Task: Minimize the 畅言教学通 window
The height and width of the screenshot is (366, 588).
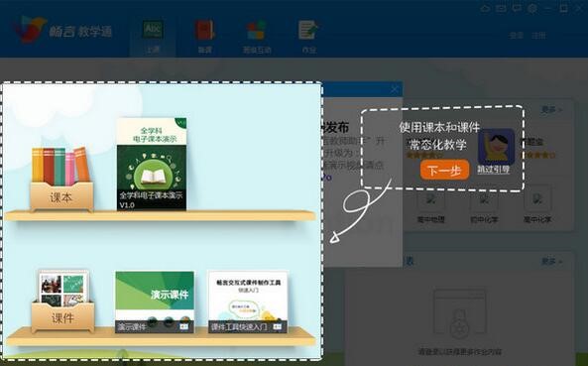Action: click(x=548, y=8)
